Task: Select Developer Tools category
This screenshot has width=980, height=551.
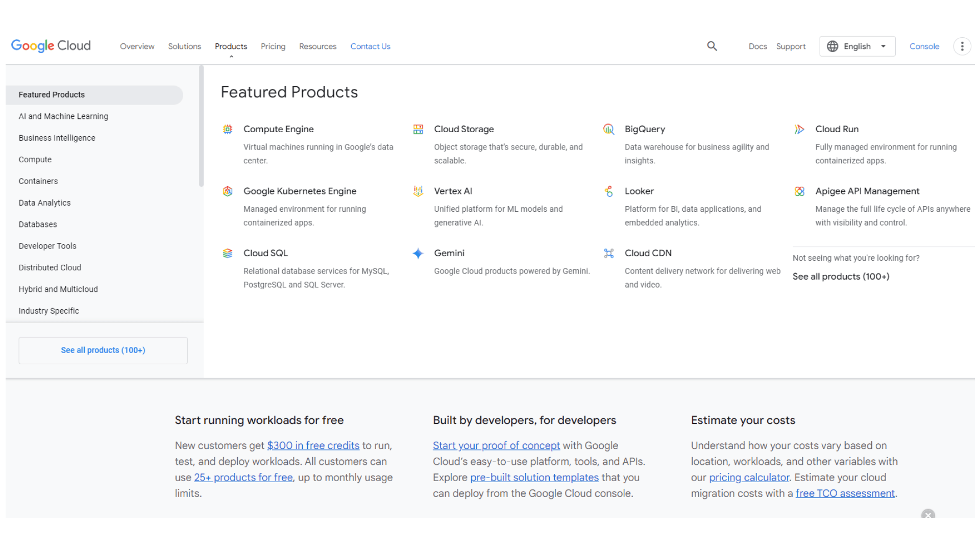Action: click(x=47, y=246)
